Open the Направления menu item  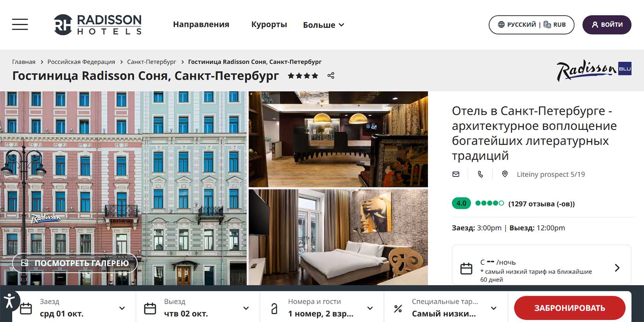click(x=201, y=24)
